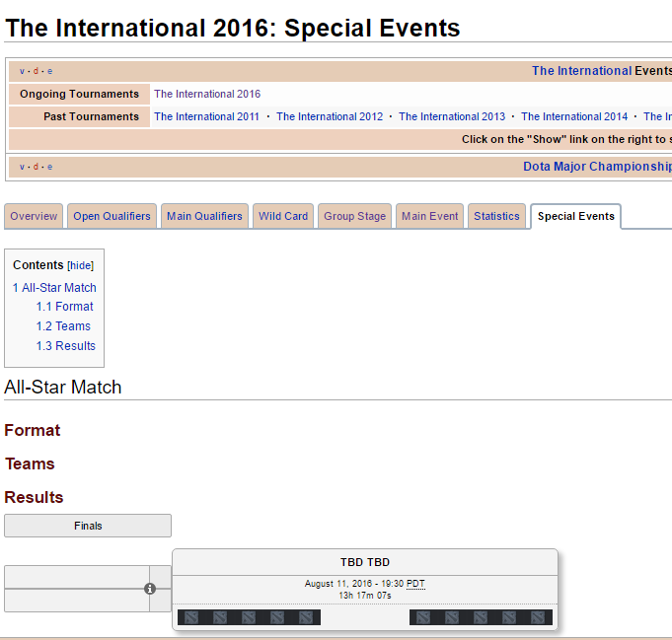Click the Results subheading

(x=34, y=497)
